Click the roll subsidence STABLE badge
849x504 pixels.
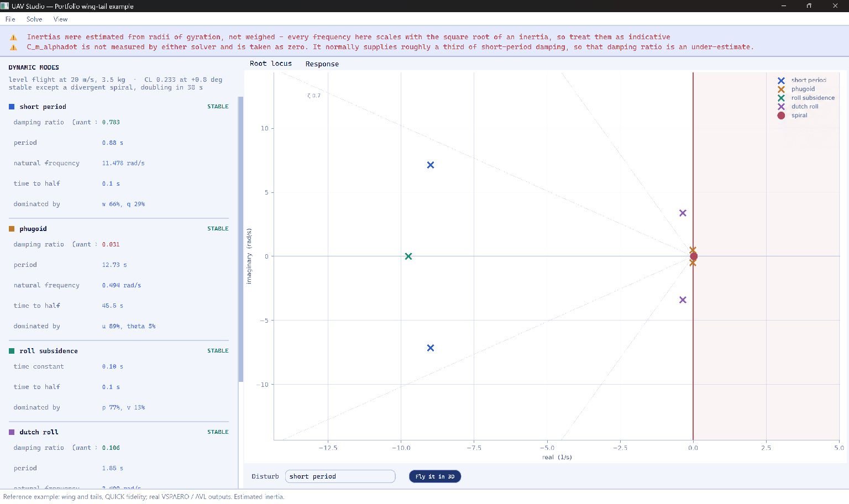tap(218, 351)
